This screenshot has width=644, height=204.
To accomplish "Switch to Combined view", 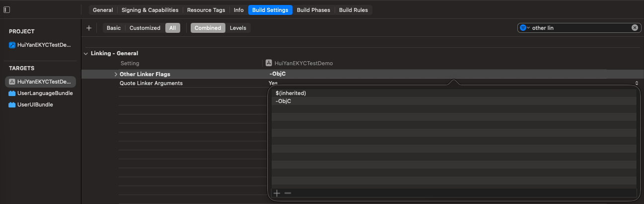I will pyautogui.click(x=208, y=28).
